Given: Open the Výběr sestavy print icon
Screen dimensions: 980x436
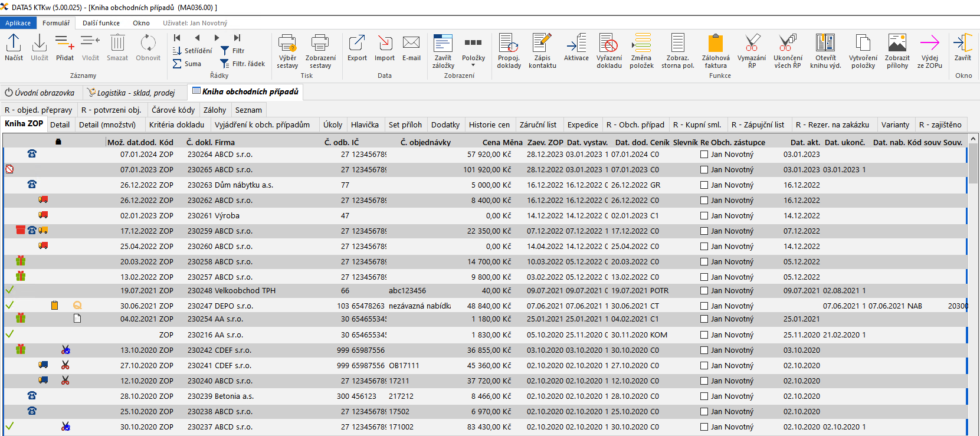Looking at the screenshot, I should coord(287,44).
